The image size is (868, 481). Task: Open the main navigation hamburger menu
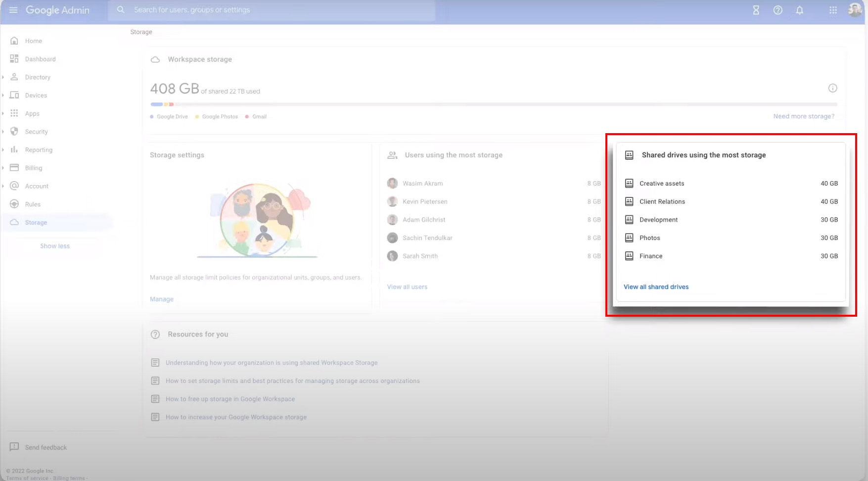[13, 10]
